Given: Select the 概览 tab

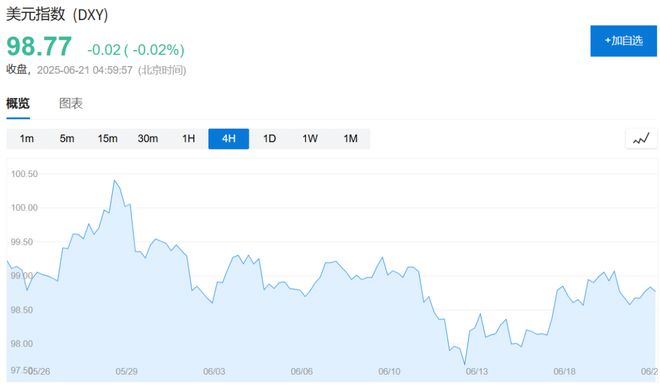Looking at the screenshot, I should [x=18, y=103].
